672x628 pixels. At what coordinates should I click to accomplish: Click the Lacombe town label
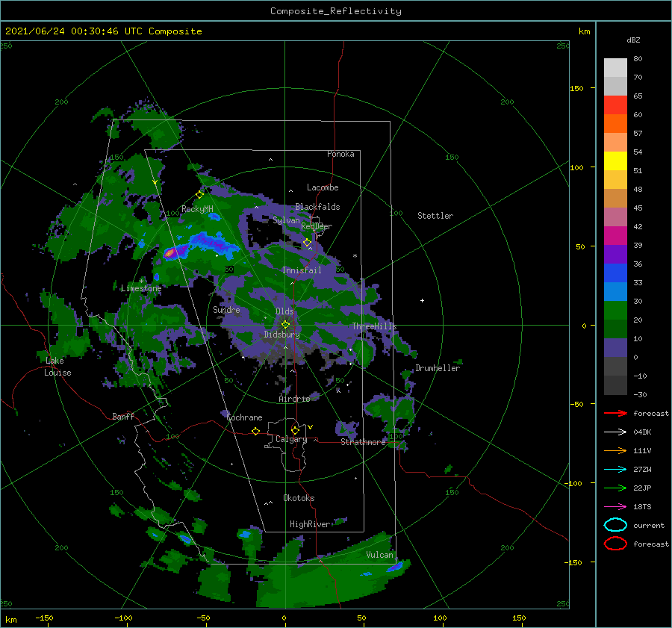tap(323, 187)
